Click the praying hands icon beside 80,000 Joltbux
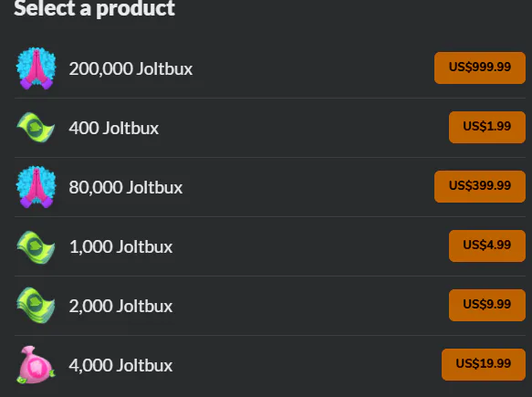Viewport: 532px width, 397px height. (x=36, y=187)
